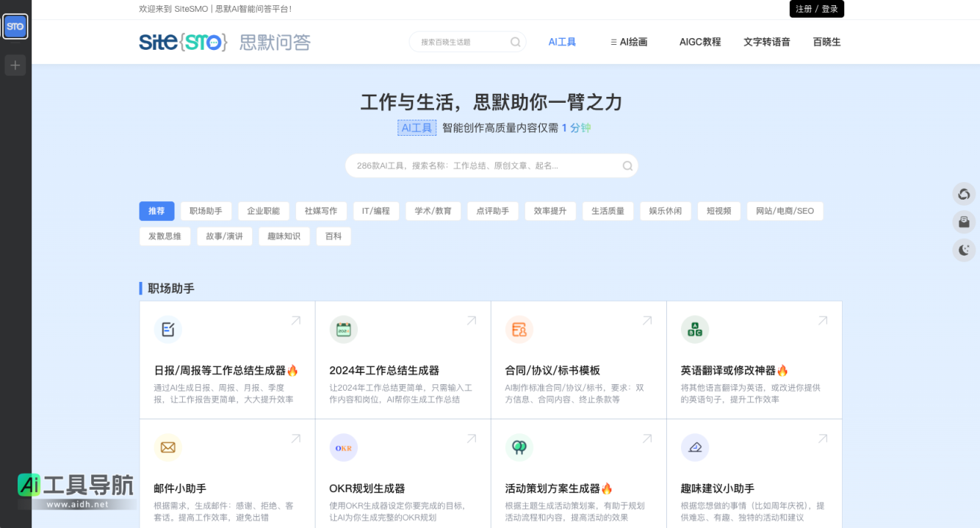Toggle dark mode with the moon icon
The image size is (980, 528).
pos(964,250)
